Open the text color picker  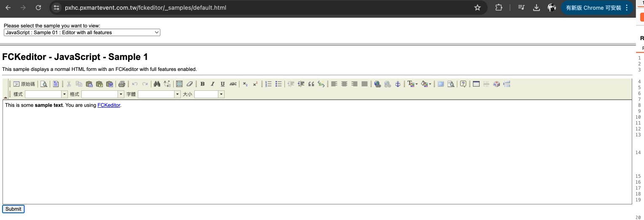(413, 84)
